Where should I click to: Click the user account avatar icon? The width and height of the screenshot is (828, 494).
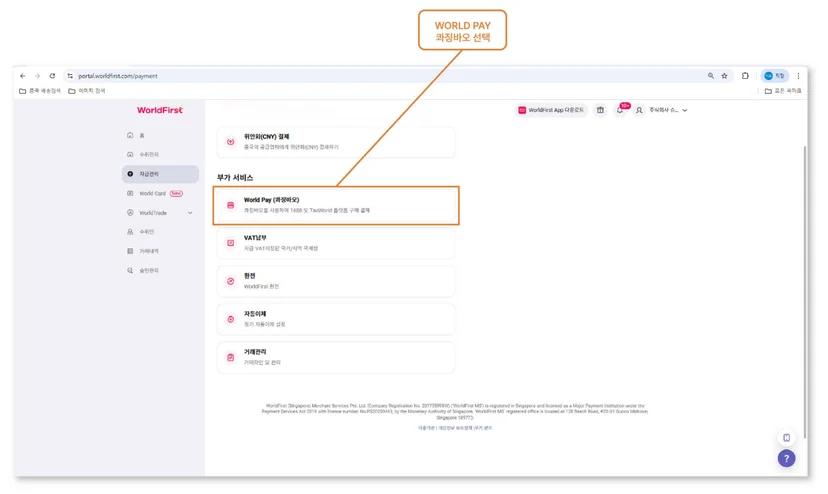click(x=639, y=110)
